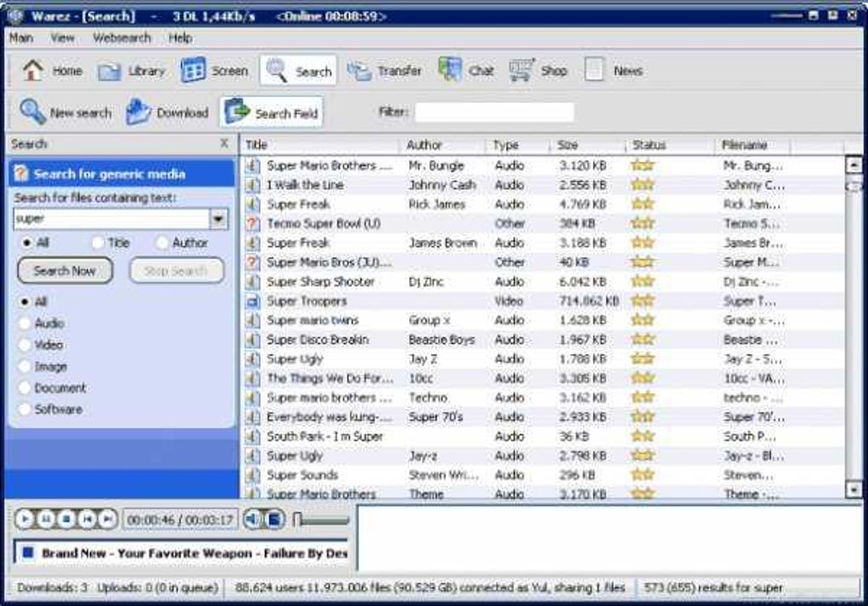Adjust the player volume slider
The width and height of the screenshot is (868, 606).
(x=322, y=520)
